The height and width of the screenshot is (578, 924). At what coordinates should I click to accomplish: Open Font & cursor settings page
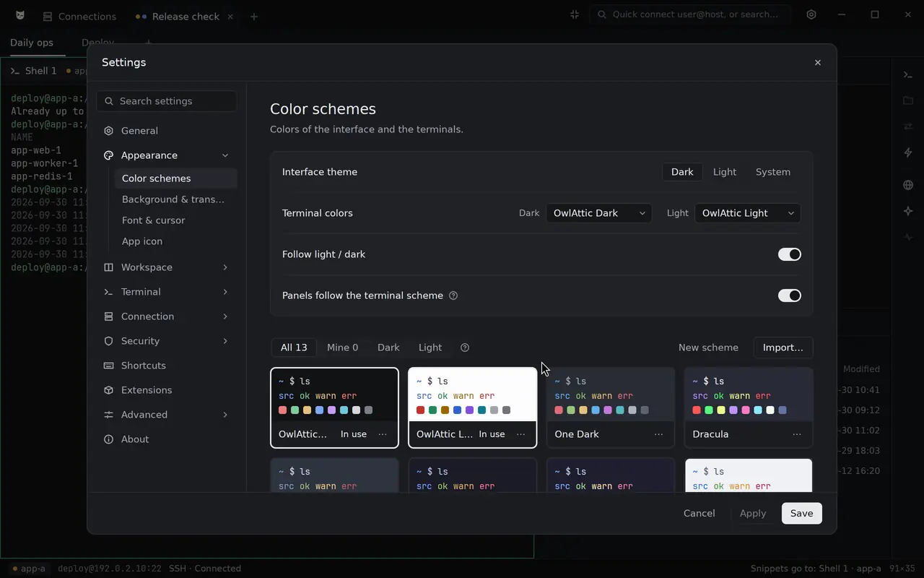point(175,220)
